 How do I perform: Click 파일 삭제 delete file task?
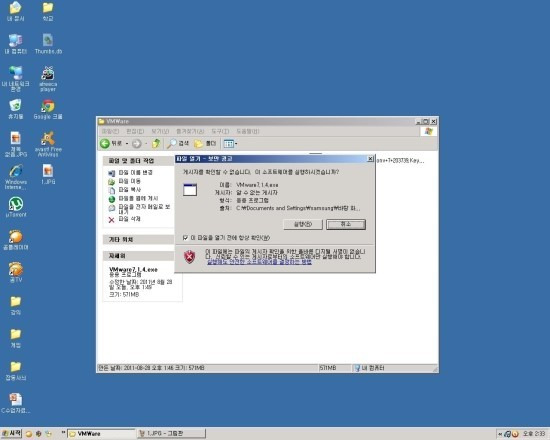(124, 219)
